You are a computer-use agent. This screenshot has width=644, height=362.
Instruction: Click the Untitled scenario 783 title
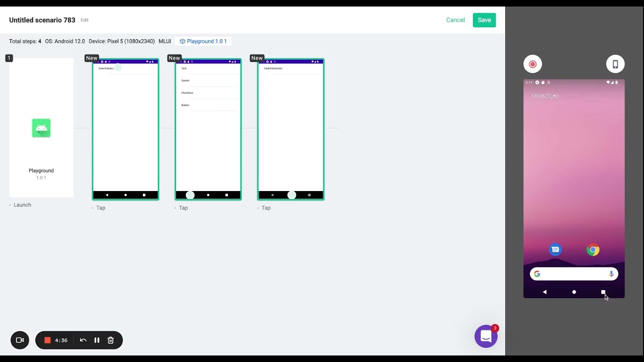click(42, 20)
